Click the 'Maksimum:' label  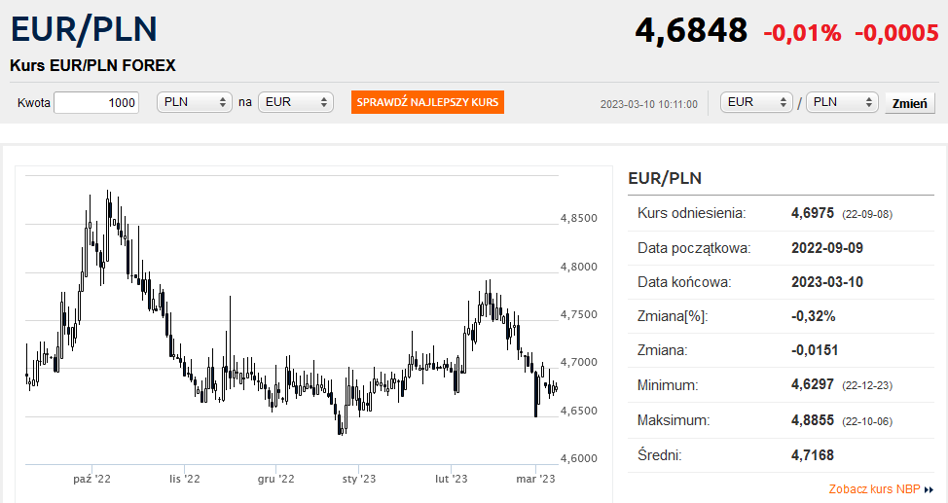[674, 420]
